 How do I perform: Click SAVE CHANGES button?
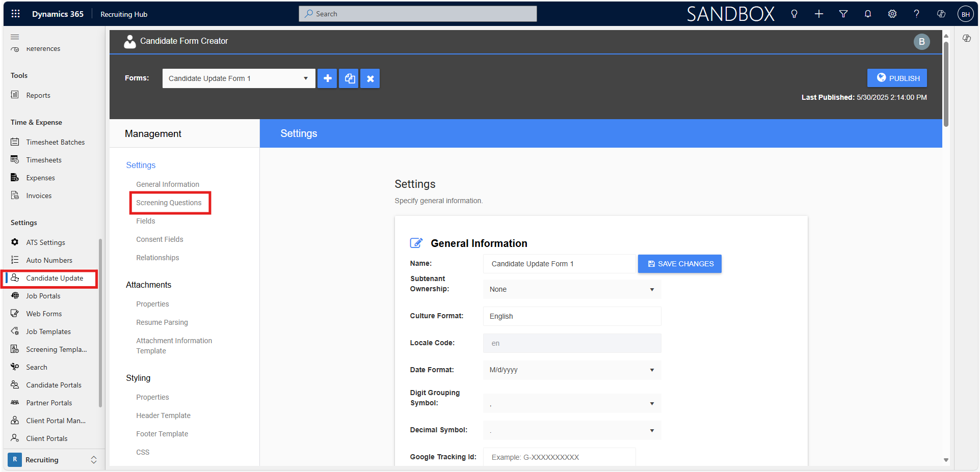(x=680, y=264)
